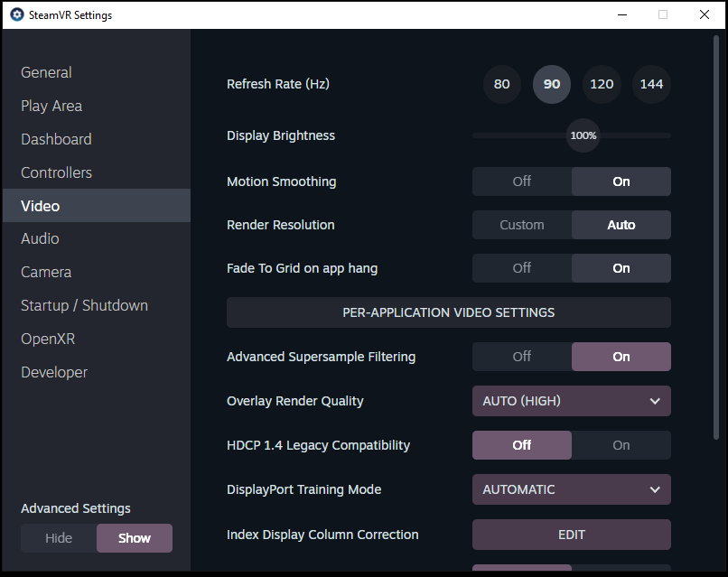Turn Motion Smoothing On
This screenshot has height=577, width=728.
click(x=621, y=181)
